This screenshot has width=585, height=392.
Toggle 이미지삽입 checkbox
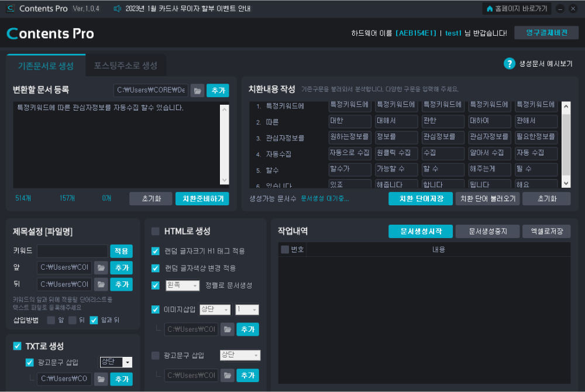156,309
